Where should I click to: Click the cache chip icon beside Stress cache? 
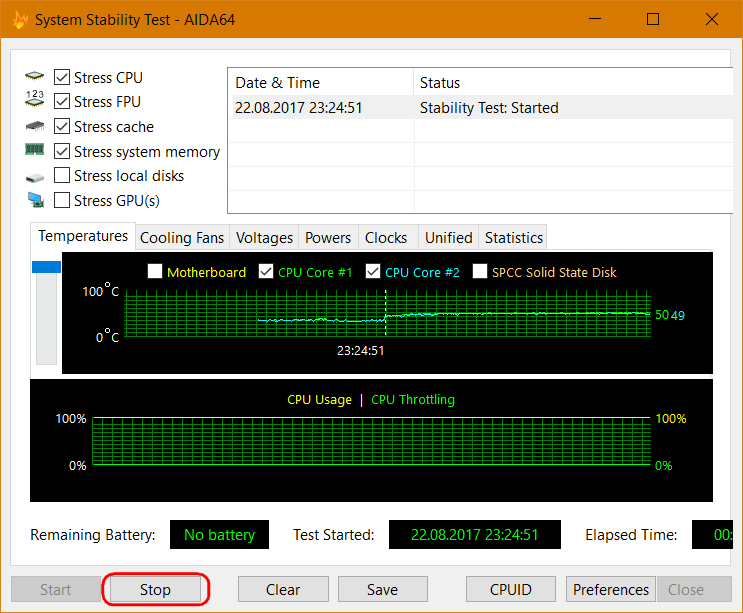point(35,126)
